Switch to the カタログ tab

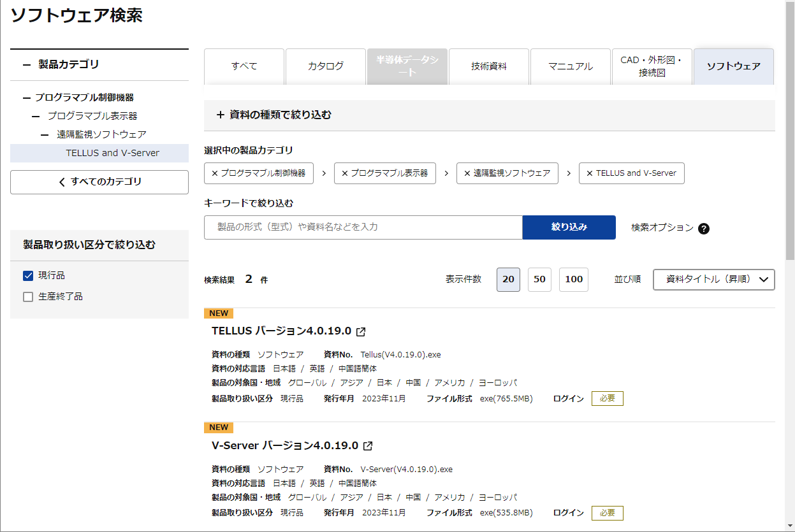(325, 66)
